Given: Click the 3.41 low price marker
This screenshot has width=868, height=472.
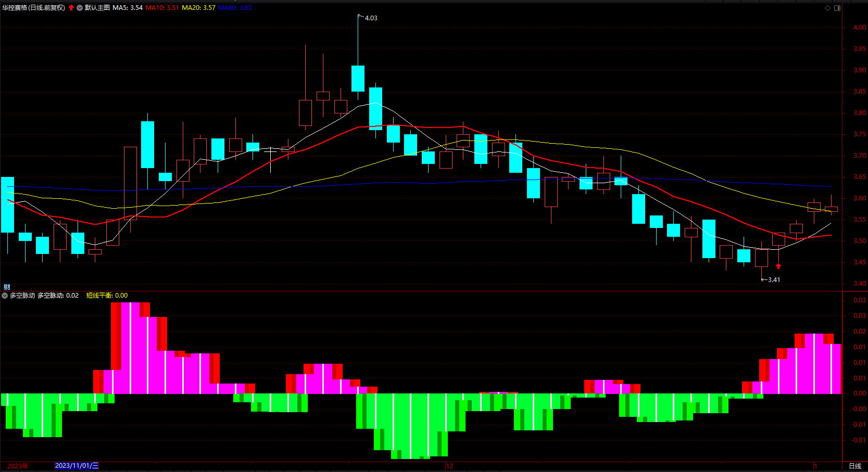Looking at the screenshot, I should [x=774, y=280].
